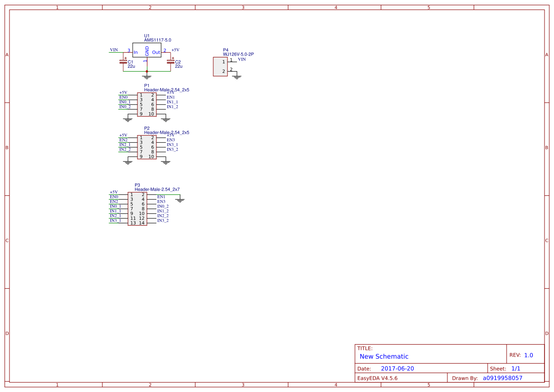
Task: Select capacitor C1 near the regulator
Action: pyautogui.click(x=123, y=63)
